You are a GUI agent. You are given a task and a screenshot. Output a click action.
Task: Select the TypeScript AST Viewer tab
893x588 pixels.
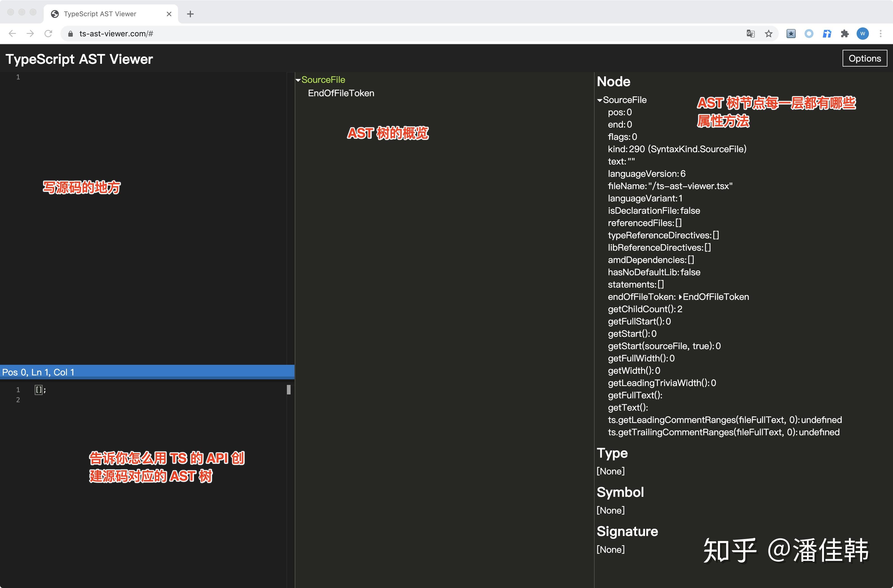(100, 14)
